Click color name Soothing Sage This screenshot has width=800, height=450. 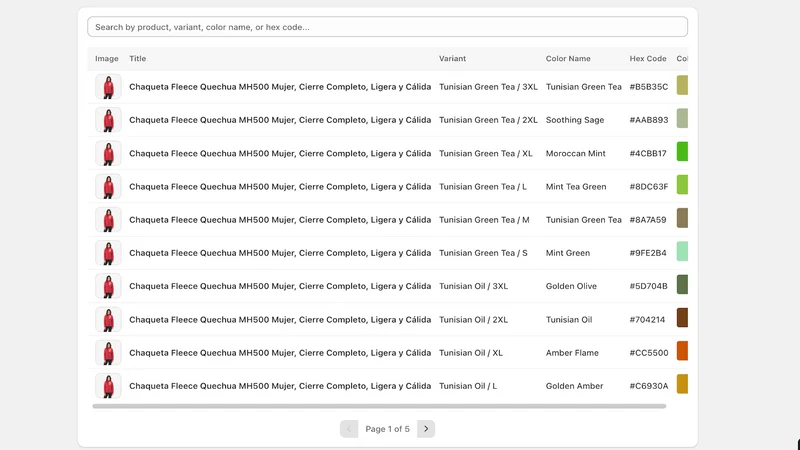coord(574,120)
